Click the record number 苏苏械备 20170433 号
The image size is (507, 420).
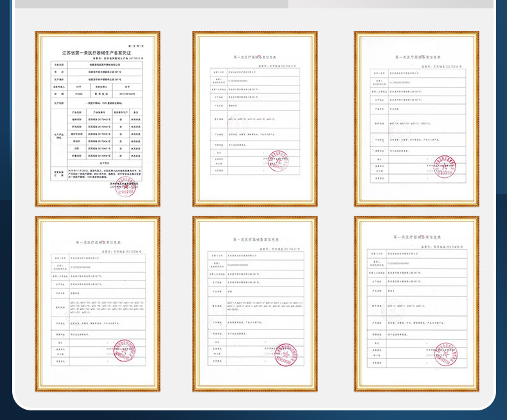point(277,66)
